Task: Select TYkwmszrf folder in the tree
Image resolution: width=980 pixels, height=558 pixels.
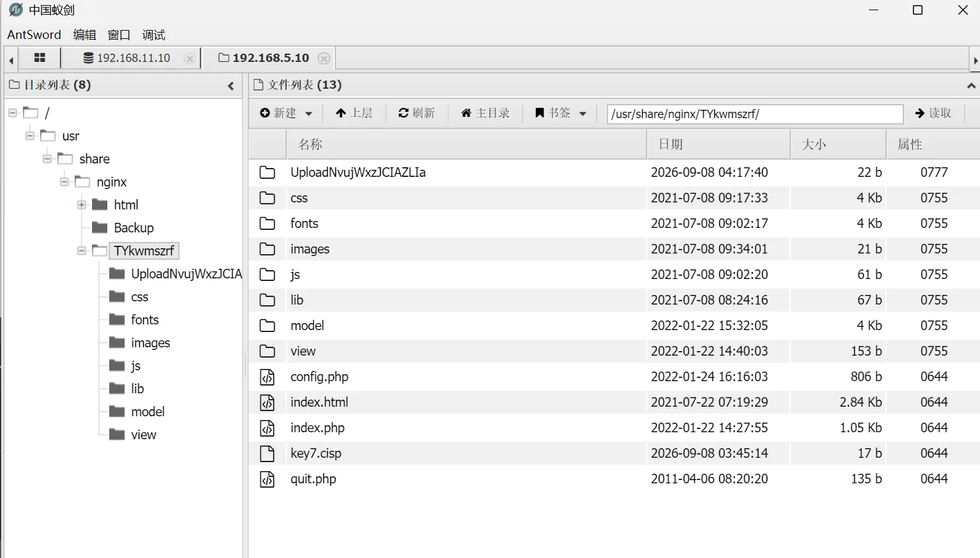Action: (x=144, y=251)
